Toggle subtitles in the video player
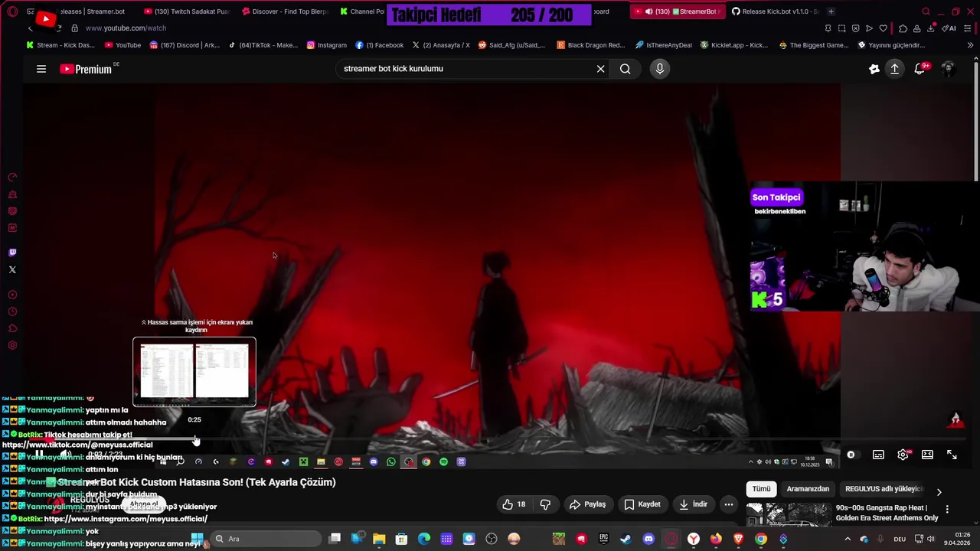This screenshot has width=980, height=551. [878, 455]
